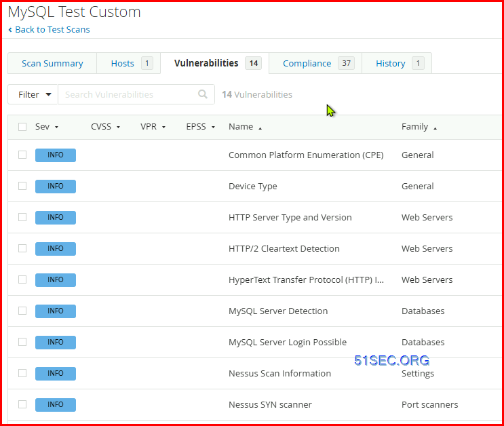Check the Nessus SYN scanner checkbox
The height and width of the screenshot is (426, 504).
22,404
